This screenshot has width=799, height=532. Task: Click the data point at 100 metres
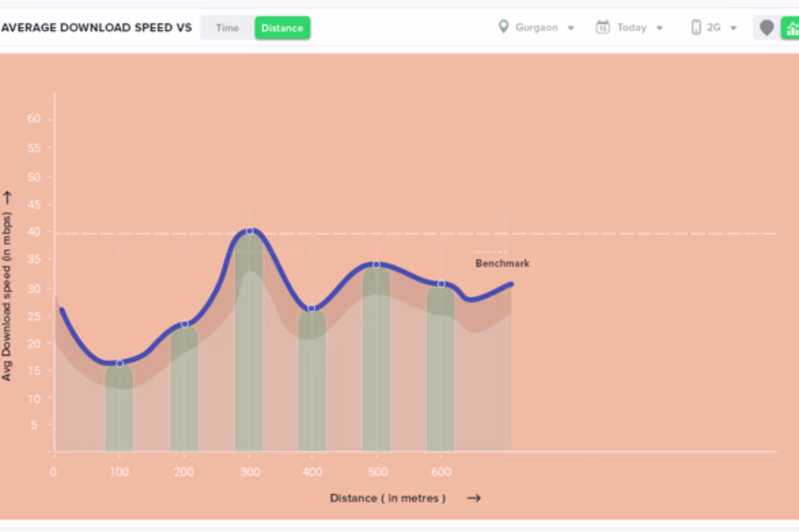click(x=120, y=363)
